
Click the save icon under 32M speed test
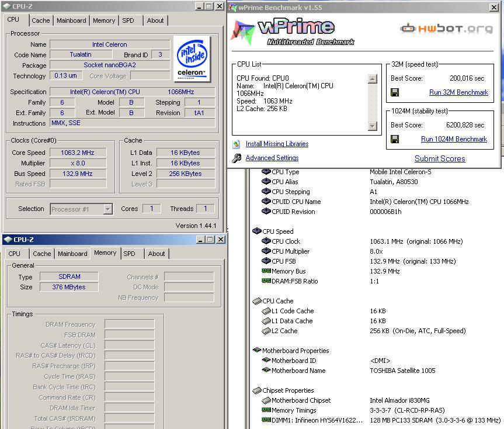click(x=395, y=92)
